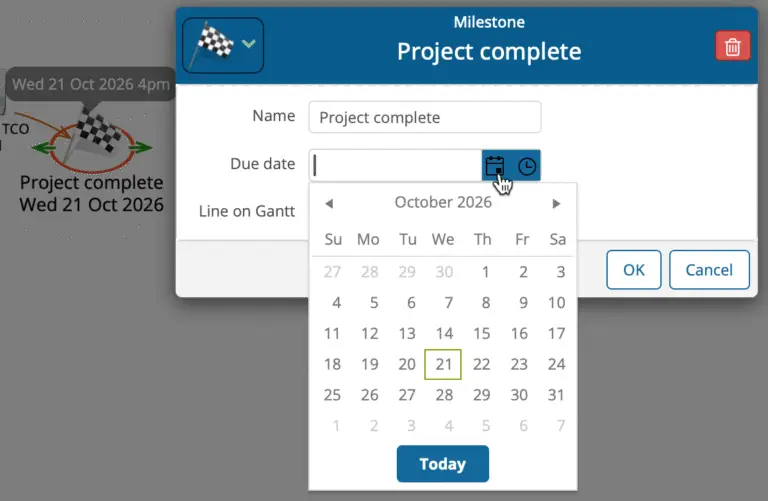This screenshot has width=768, height=501.
Task: Click the green right arrow on milestone
Action: point(141,148)
